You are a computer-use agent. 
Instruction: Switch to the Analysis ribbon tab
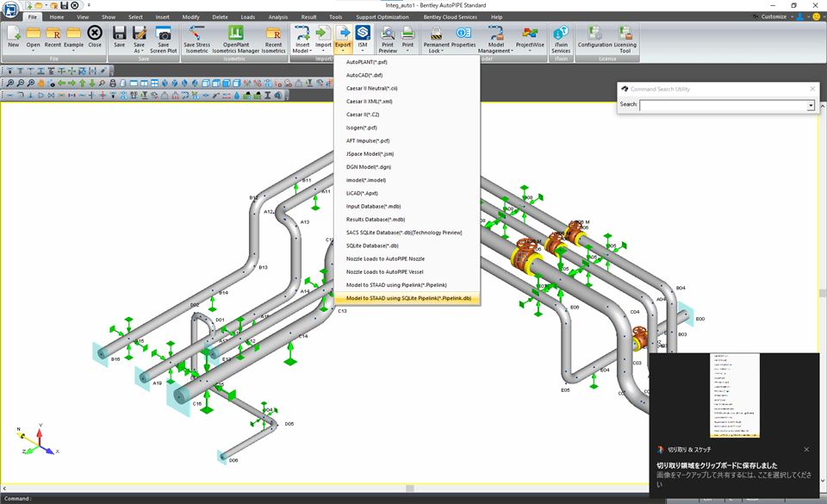coord(278,17)
